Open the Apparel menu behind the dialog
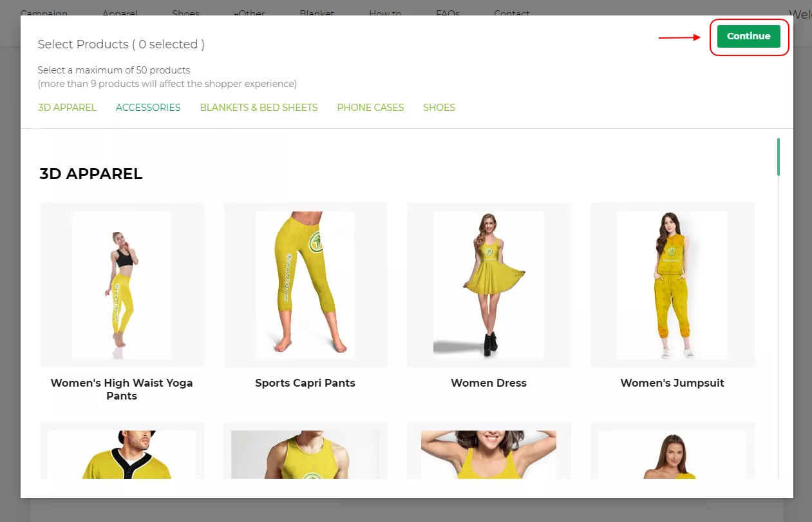The image size is (812, 522). tap(120, 13)
